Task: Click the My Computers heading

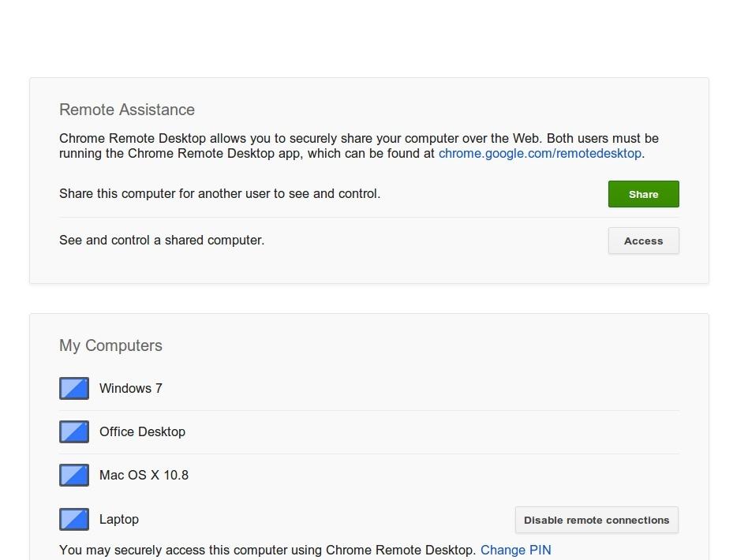Action: tap(110, 345)
